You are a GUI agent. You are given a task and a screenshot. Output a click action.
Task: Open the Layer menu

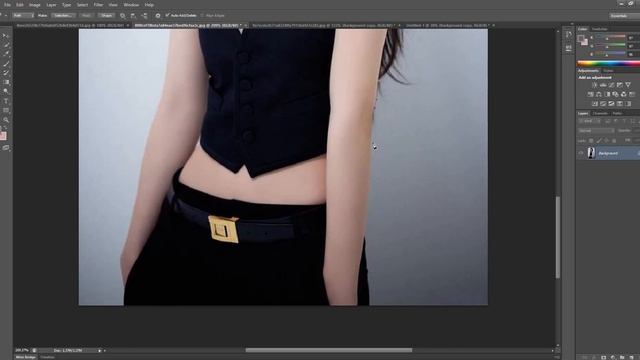point(51,5)
